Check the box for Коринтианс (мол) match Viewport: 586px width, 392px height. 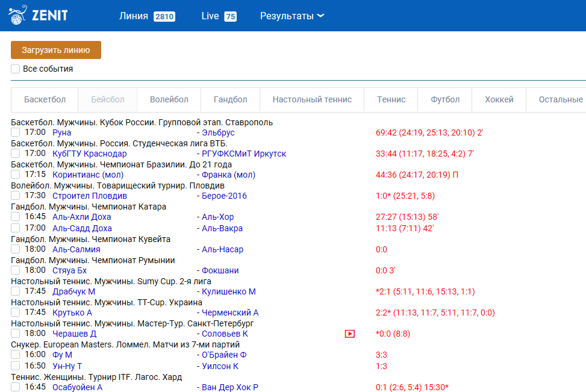[15, 175]
